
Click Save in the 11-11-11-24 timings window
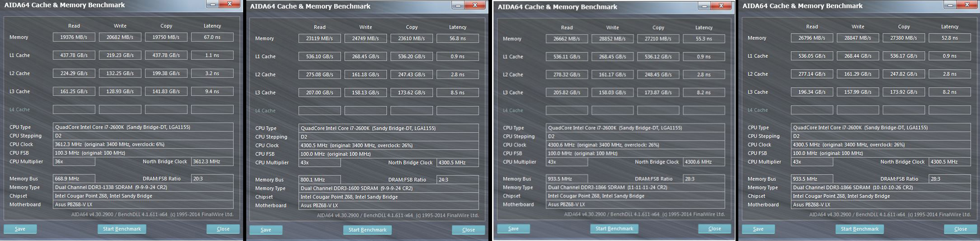point(513,228)
